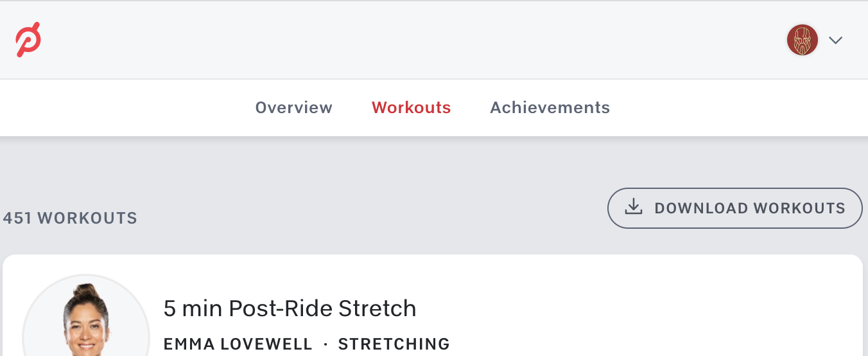
Task: Open the user profile avatar
Action: pos(803,40)
